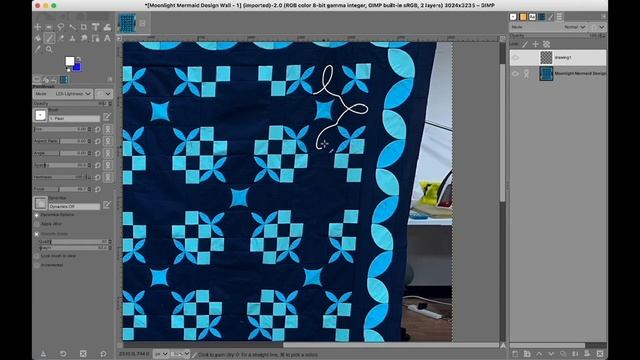Viewport: 640px width, 360px height.
Task: Expand Dynamics Options section
Action: [x=37, y=215]
